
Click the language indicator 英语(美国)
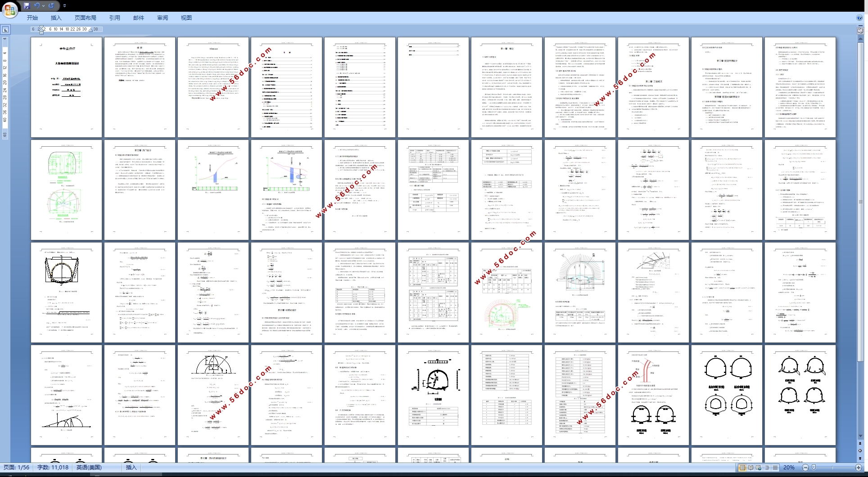tap(89, 468)
